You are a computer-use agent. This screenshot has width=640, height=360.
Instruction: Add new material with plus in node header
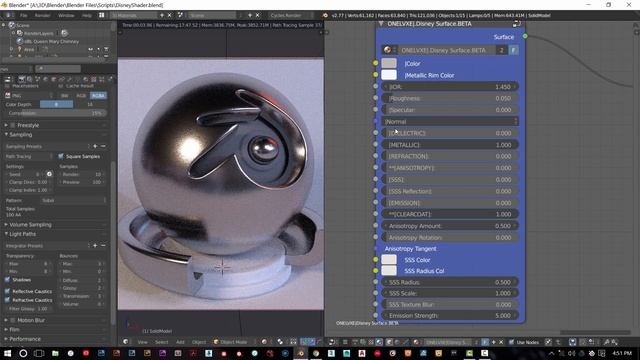pos(493,342)
